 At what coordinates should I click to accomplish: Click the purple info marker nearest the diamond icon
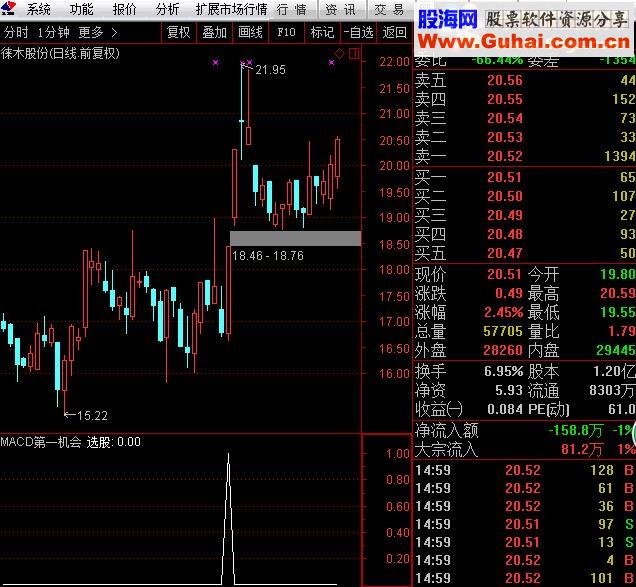click(x=331, y=62)
